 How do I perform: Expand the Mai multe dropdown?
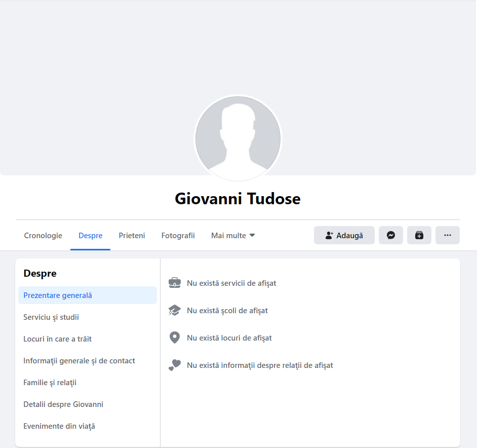233,236
